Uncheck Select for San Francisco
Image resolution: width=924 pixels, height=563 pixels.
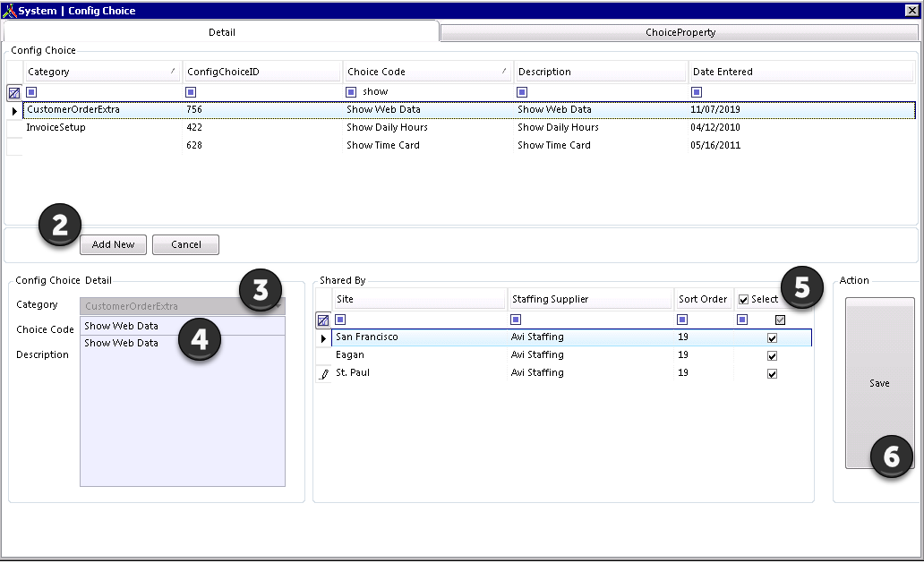tap(772, 338)
